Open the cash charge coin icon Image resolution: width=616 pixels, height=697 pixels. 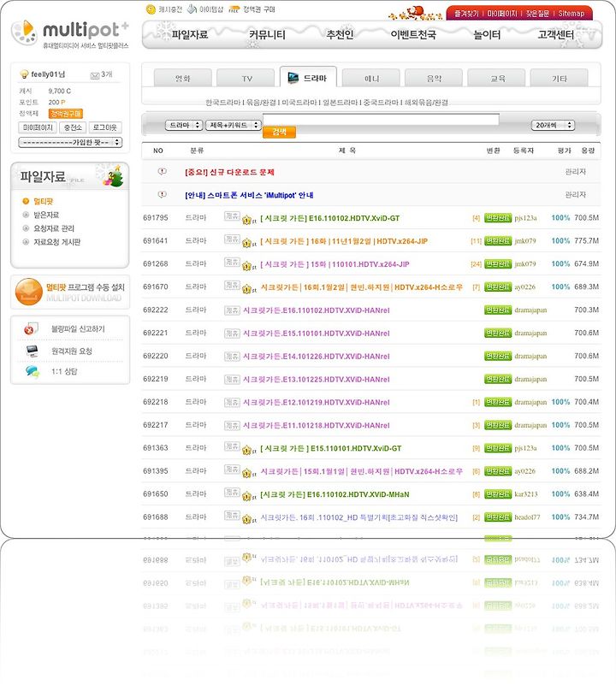151,9
